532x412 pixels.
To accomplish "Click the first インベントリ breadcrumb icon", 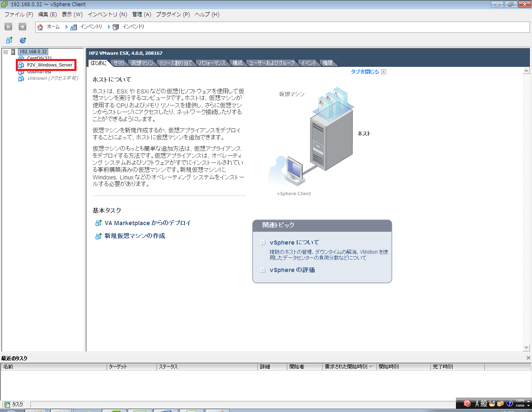I will [x=74, y=27].
